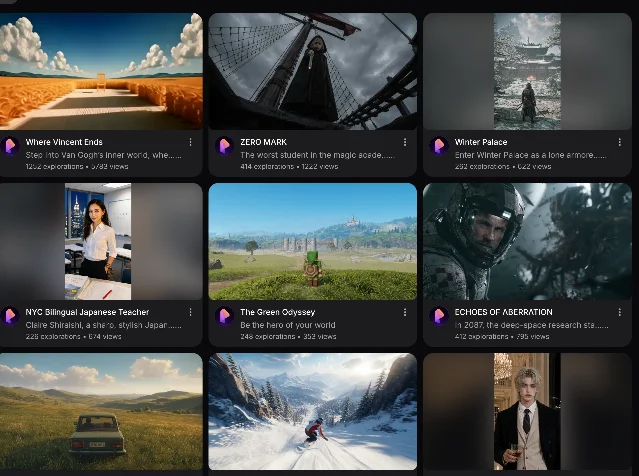Click the title Where Vincent Ends
The height and width of the screenshot is (476, 639).
(64, 142)
